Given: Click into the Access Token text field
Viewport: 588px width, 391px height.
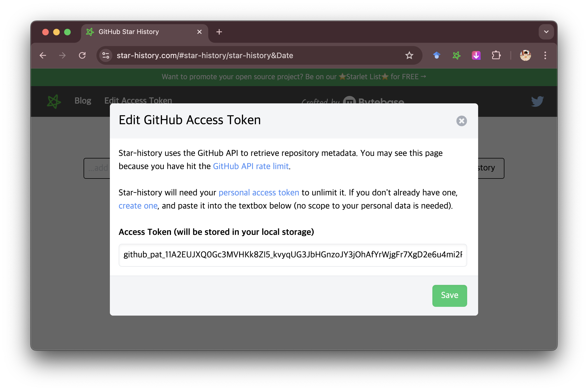Looking at the screenshot, I should 292,255.
